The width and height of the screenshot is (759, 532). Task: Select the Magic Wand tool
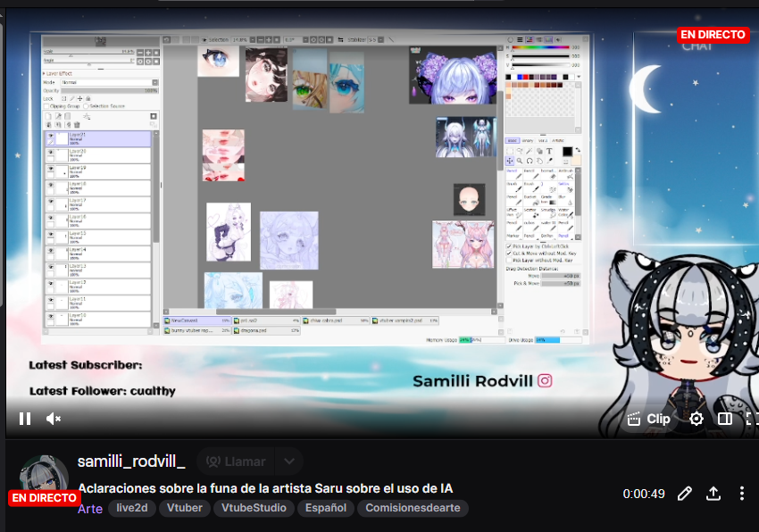point(530,151)
